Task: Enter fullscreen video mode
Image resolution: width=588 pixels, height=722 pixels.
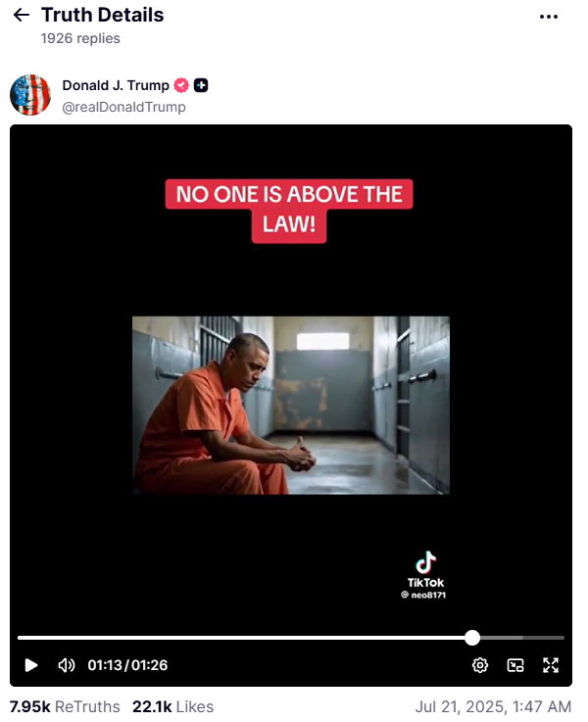Action: [x=550, y=665]
